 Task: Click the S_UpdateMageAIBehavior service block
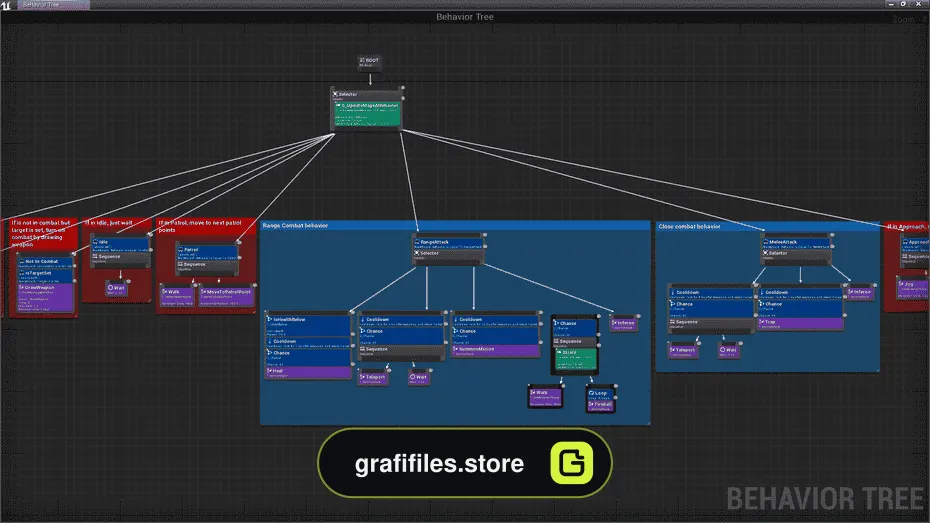[x=367, y=114]
